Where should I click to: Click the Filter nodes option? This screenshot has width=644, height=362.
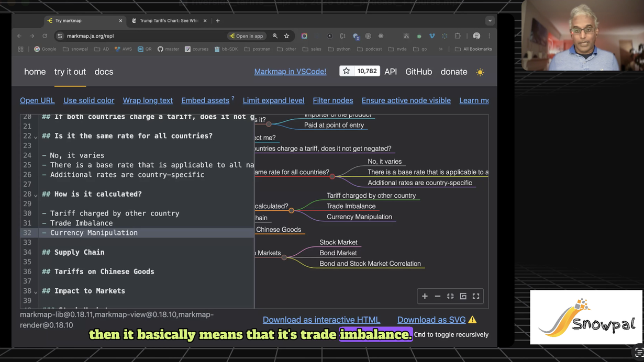pyautogui.click(x=333, y=100)
